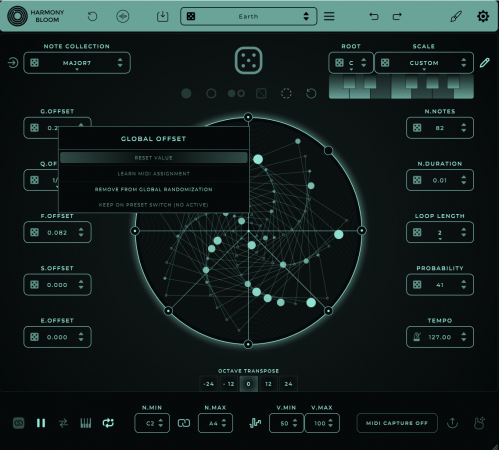
Task: Toggle the loop repeat icon
Action: pos(108,423)
